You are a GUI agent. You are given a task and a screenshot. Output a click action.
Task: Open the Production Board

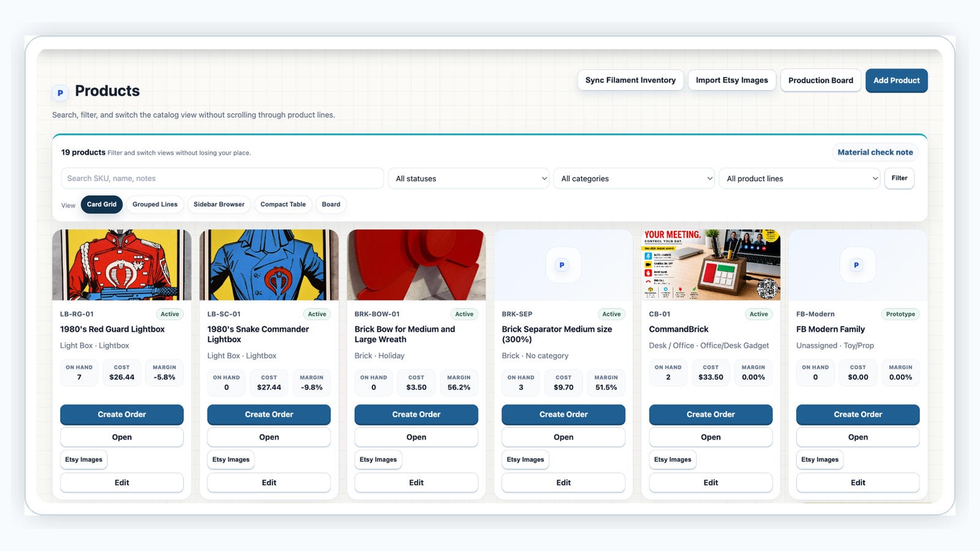tap(821, 80)
